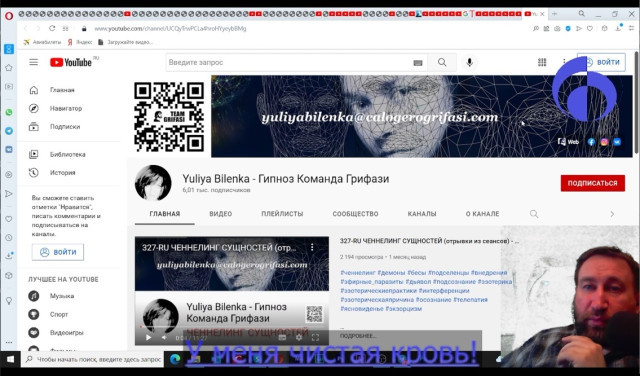Expand video description with ПОДРОБНЕЕ
This screenshot has height=376, width=640.
(358, 336)
